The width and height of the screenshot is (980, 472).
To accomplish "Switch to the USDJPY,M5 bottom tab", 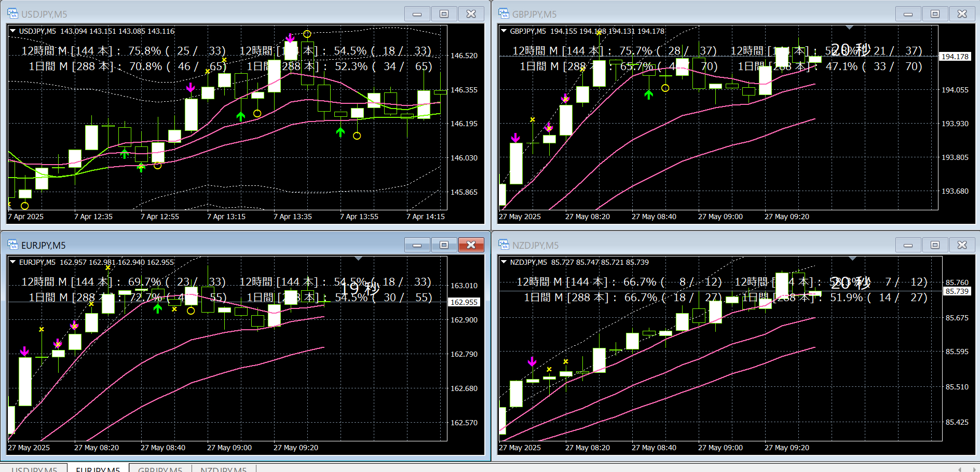I will click(34, 468).
